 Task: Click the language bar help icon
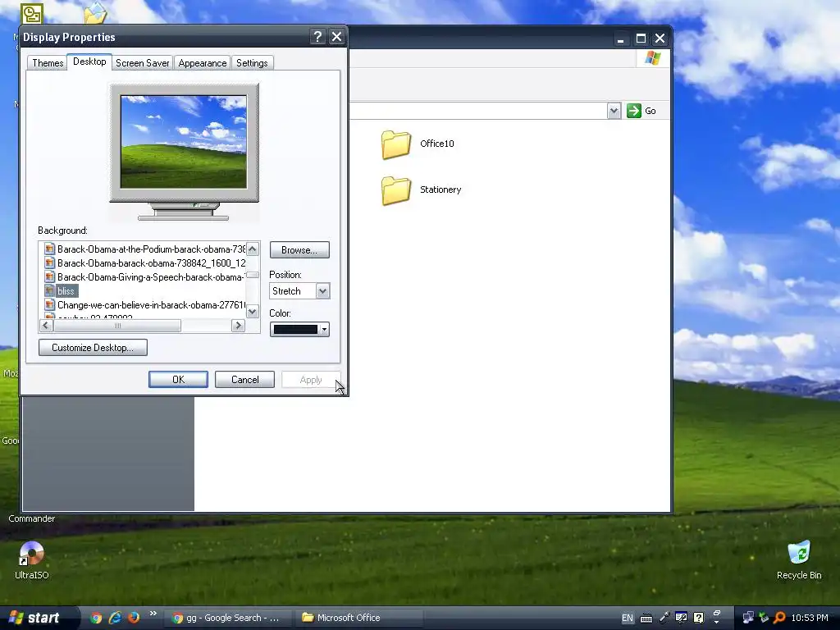click(x=699, y=619)
